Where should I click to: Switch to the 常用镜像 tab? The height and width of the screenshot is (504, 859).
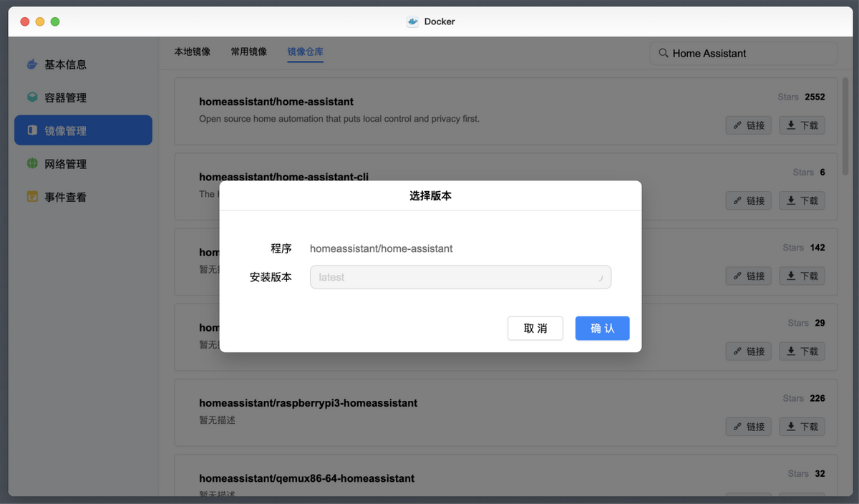pyautogui.click(x=248, y=52)
